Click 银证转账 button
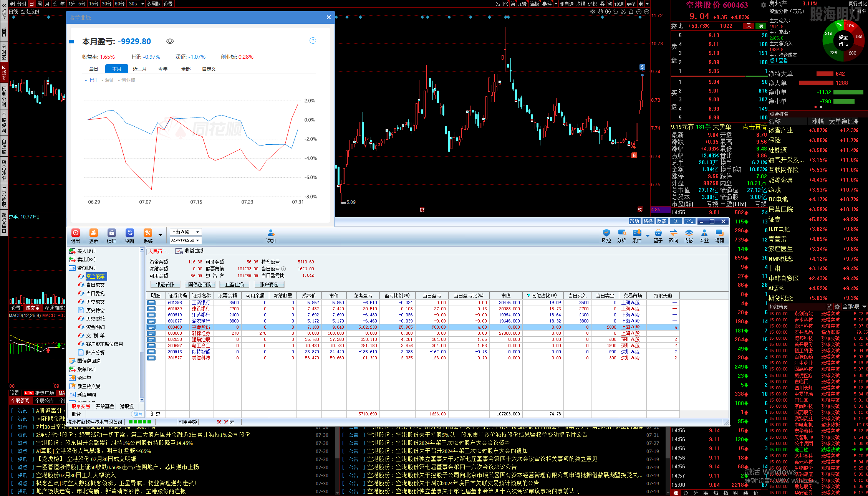The width and height of the screenshot is (868, 496). coord(166,284)
